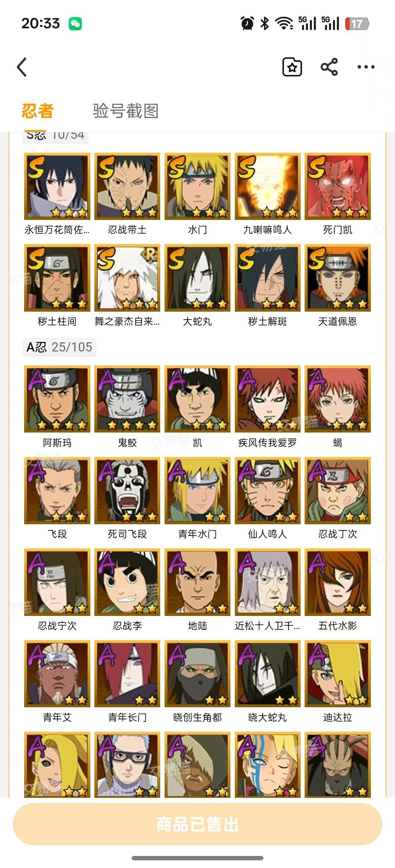Switch to the 验号截图 tab

(125, 111)
